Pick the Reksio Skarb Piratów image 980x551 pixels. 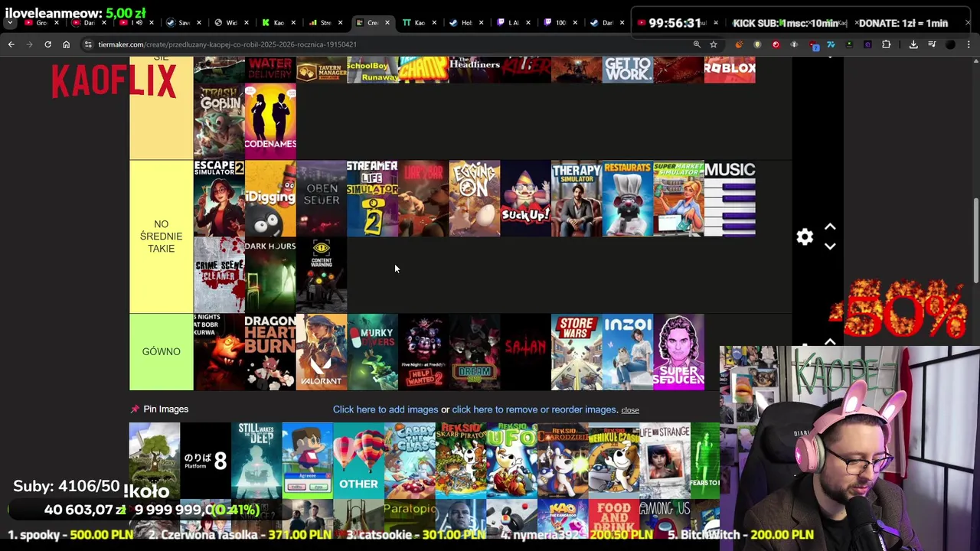pyautogui.click(x=460, y=461)
